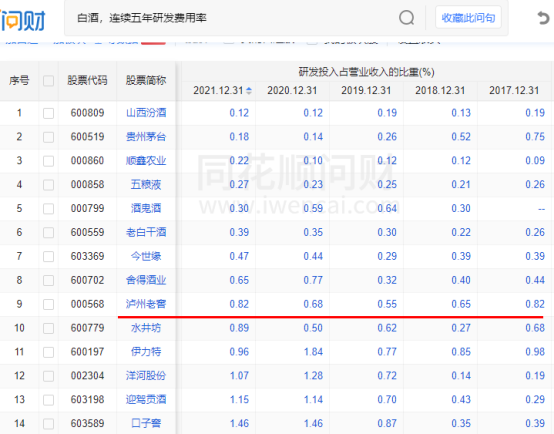554x434 pixels.
Task: Click 酒鬼酒 2019 value 0.64
Action: [387, 209]
